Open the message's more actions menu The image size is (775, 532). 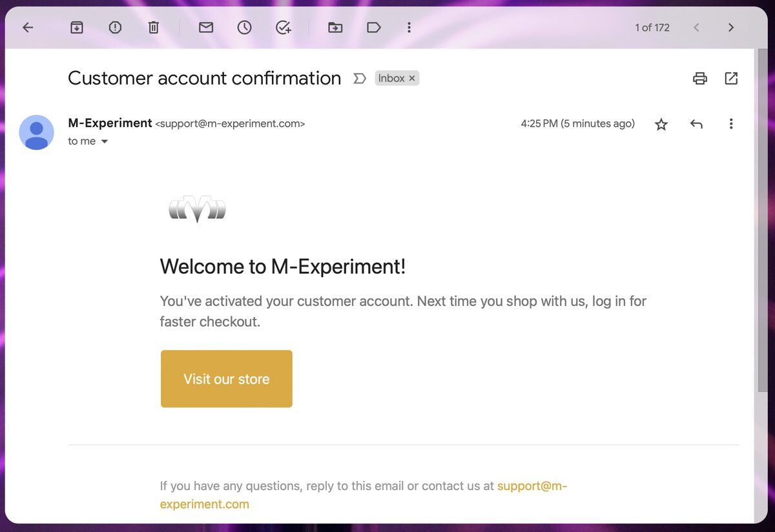click(x=731, y=123)
